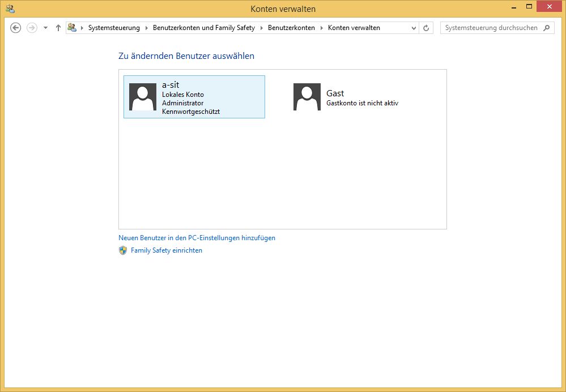Select the a-sit user account

[194, 97]
